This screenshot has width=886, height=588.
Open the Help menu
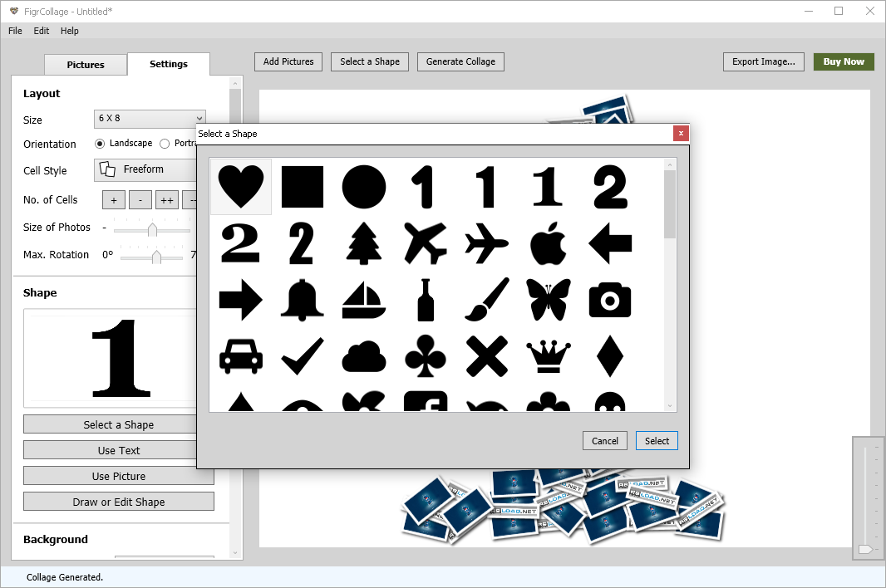coord(70,31)
